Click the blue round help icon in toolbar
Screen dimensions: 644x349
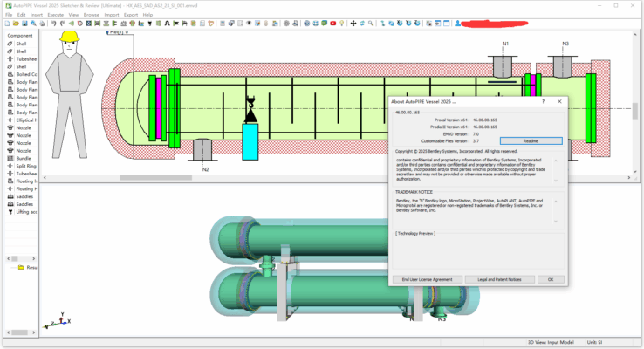(307, 24)
